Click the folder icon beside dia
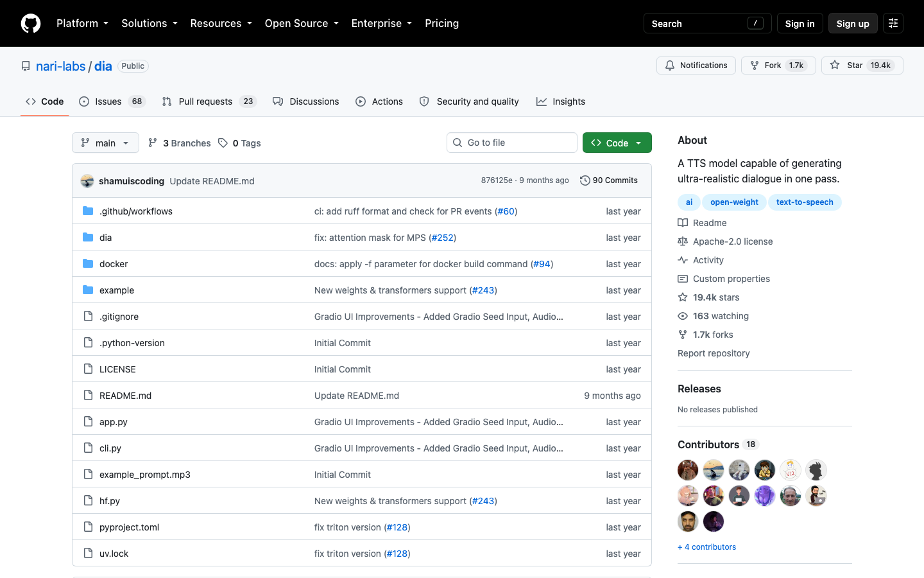The image size is (924, 578). pos(88,238)
